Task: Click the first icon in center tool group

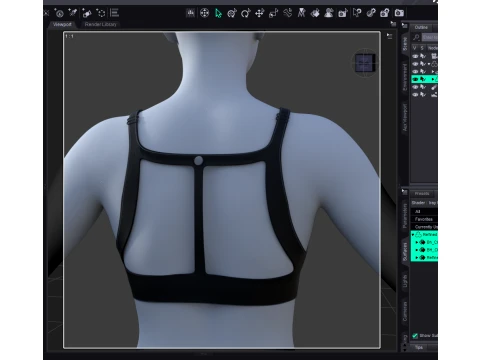Action: click(x=190, y=13)
